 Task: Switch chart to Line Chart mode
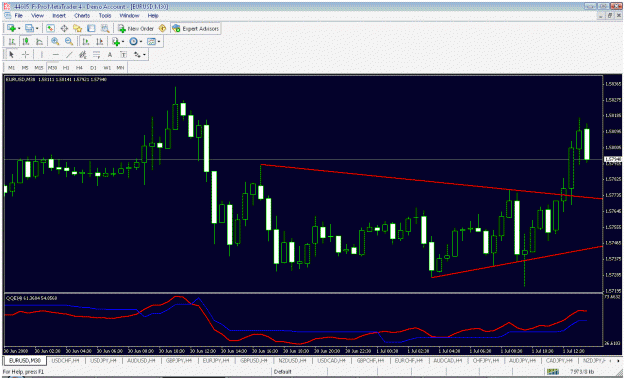pyautogui.click(x=39, y=41)
